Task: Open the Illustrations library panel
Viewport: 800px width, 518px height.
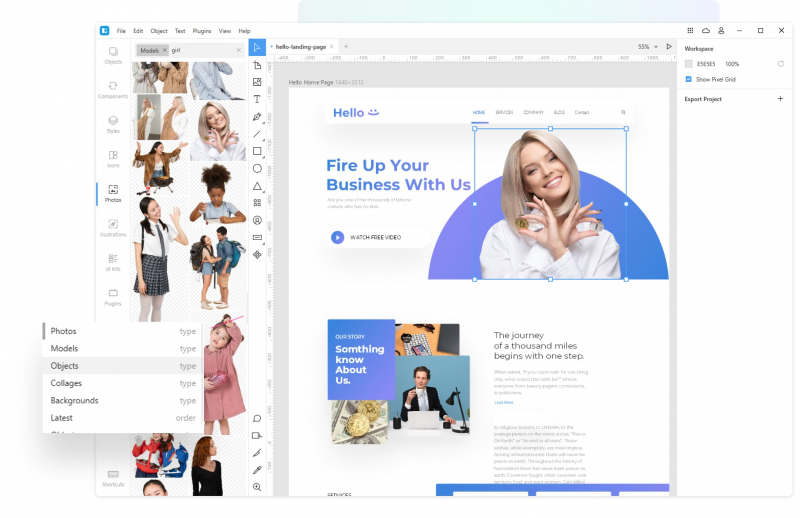Action: 113,228
